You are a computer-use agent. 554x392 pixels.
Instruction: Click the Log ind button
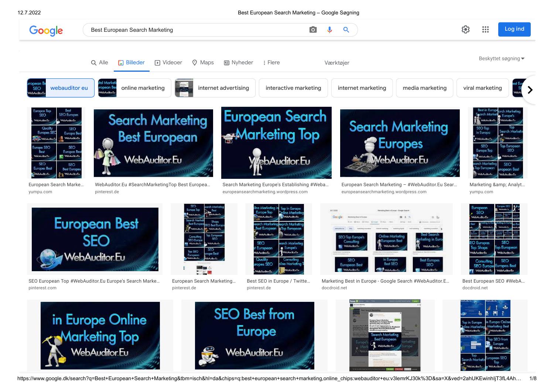[x=514, y=29]
